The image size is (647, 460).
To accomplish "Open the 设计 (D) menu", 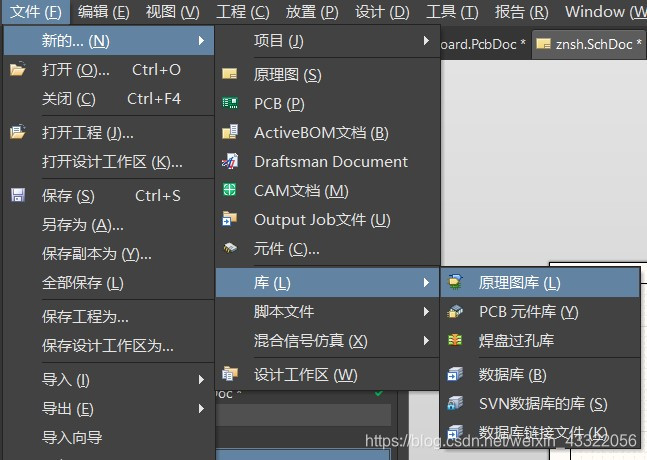I will pos(382,12).
